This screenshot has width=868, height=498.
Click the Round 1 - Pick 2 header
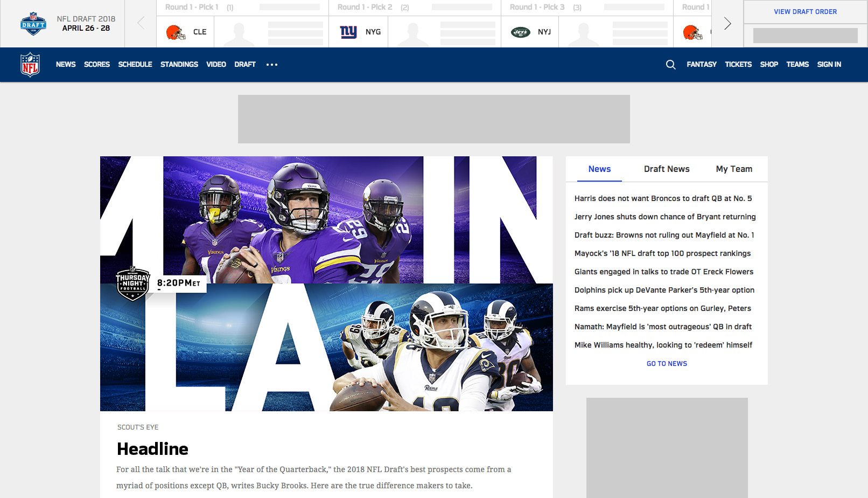pos(365,7)
